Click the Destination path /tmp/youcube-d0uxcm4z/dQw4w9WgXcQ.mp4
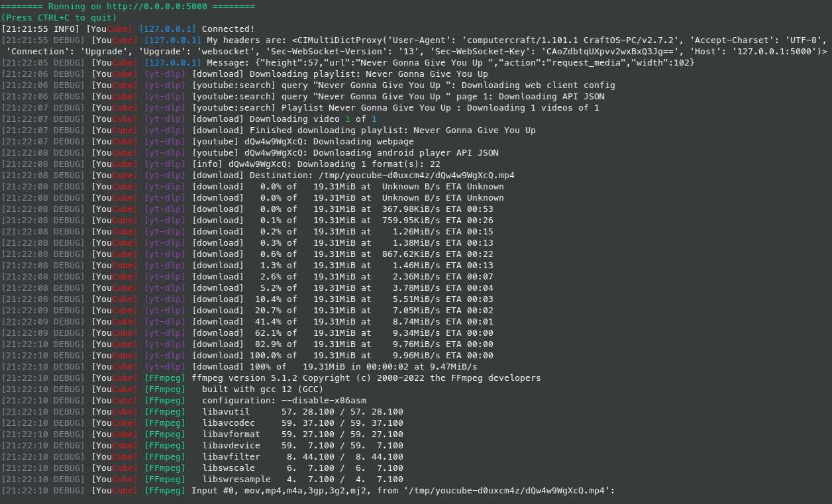The width and height of the screenshot is (832, 504). click(x=417, y=175)
